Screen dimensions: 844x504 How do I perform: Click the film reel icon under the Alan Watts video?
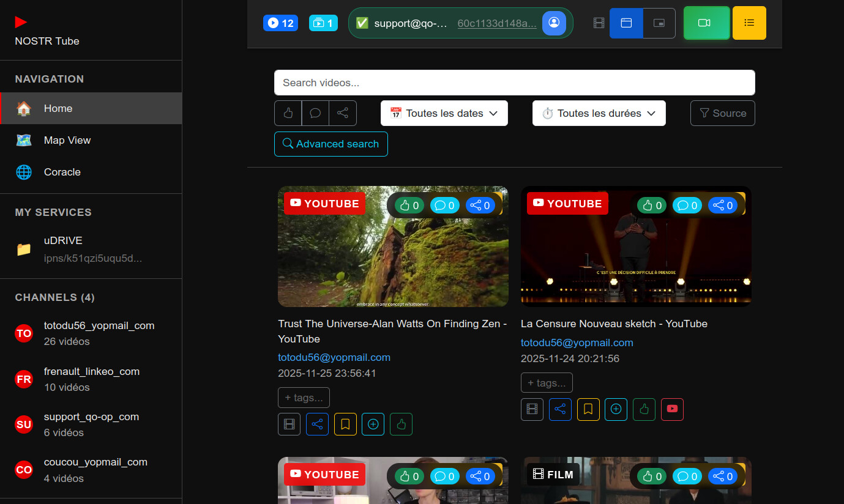tap(289, 424)
